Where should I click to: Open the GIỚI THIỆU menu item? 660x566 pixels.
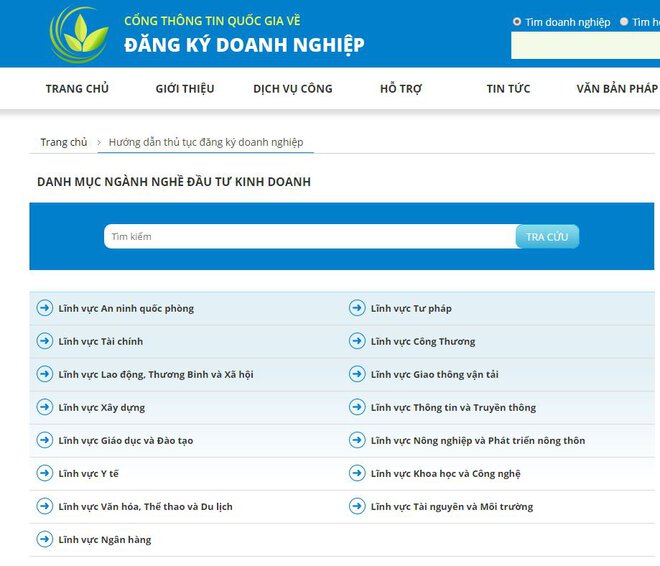[185, 89]
